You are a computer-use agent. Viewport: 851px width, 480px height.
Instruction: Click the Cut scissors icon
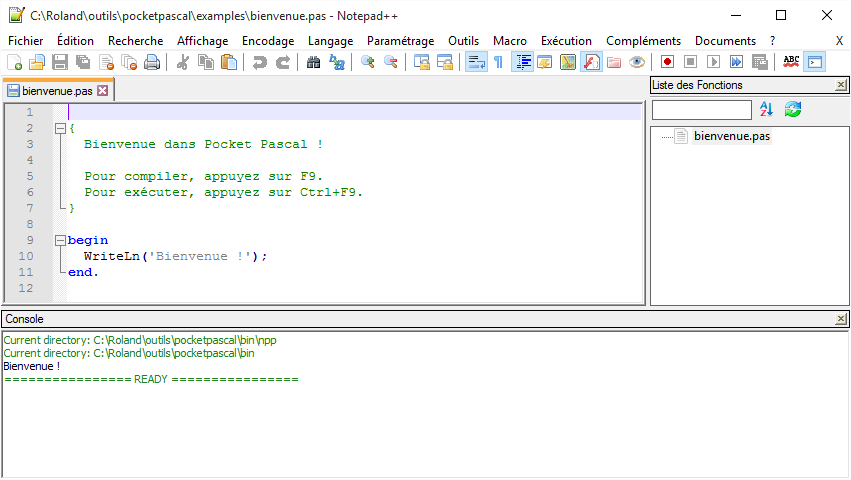click(183, 62)
